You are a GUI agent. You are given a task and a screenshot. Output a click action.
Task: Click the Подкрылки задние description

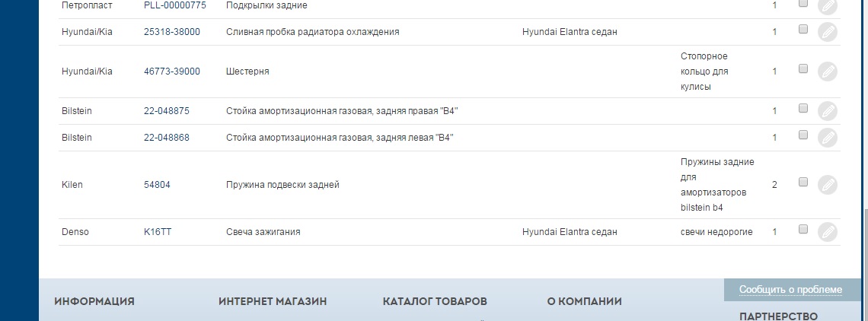pyautogui.click(x=266, y=5)
